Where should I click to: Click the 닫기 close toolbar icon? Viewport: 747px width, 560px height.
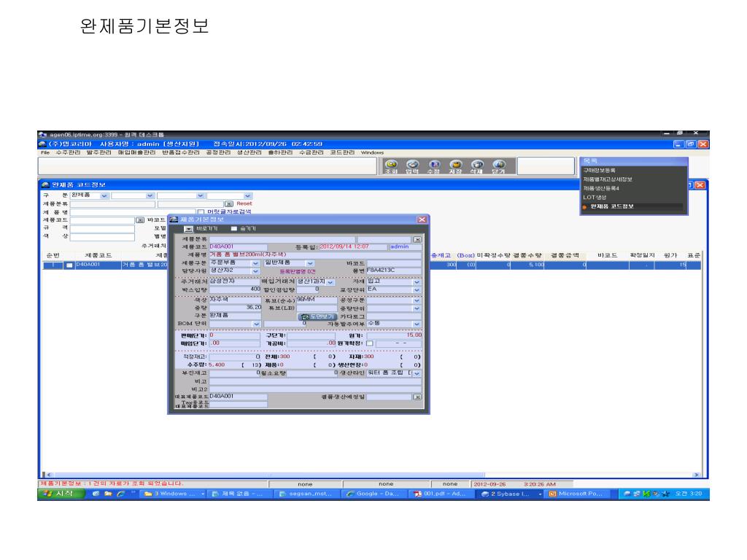pos(498,167)
